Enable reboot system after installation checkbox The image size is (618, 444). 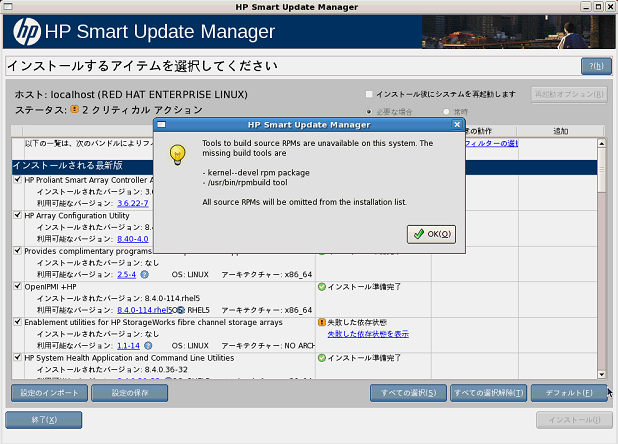click(369, 94)
